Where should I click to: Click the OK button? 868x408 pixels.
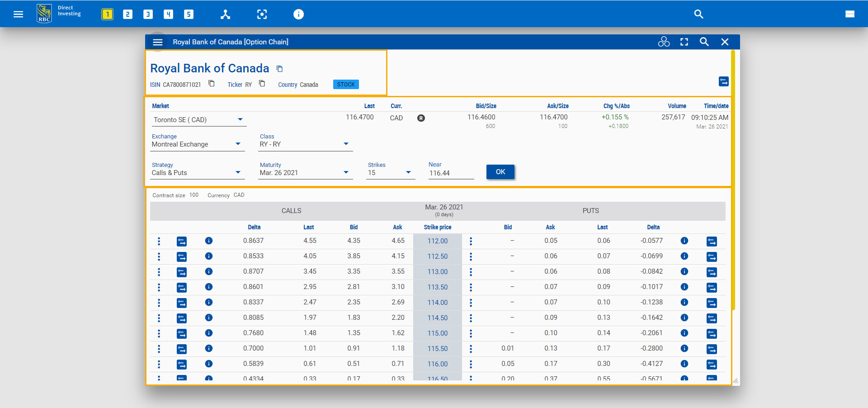click(500, 172)
